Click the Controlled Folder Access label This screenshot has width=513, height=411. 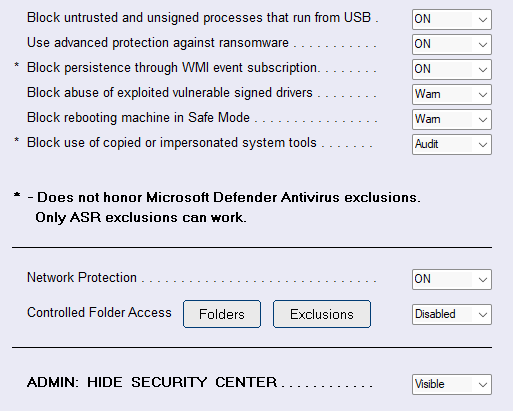tap(99, 313)
